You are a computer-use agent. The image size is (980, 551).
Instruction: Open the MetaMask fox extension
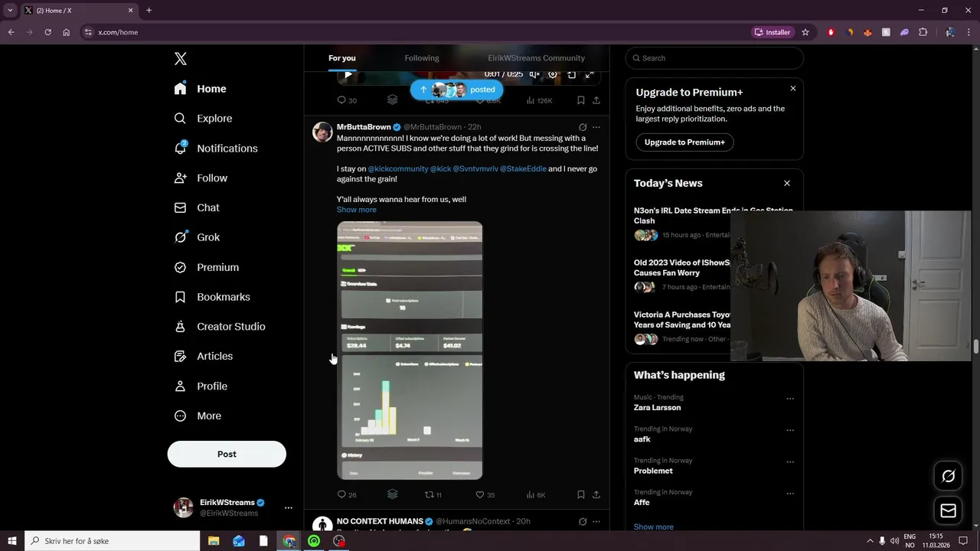867,32
